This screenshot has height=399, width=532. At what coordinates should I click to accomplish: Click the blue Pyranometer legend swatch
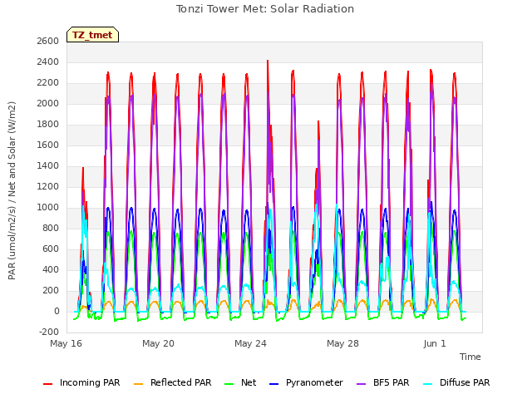coord(273,384)
